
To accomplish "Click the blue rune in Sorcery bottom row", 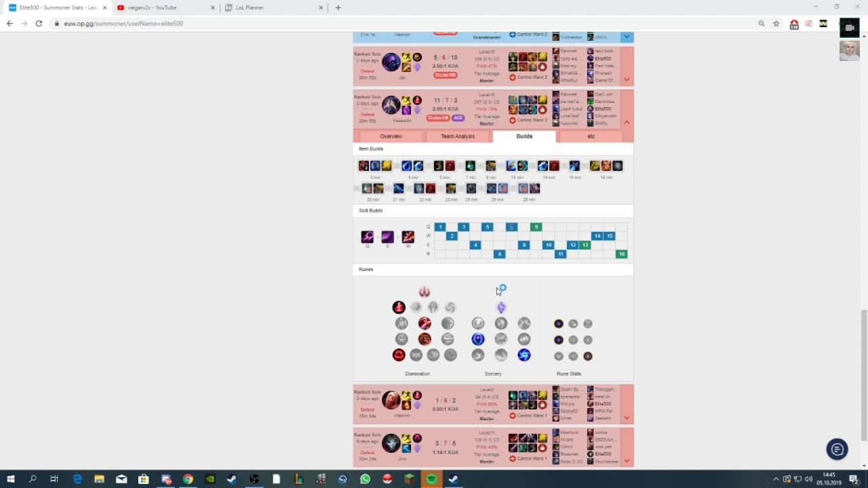I will click(524, 355).
